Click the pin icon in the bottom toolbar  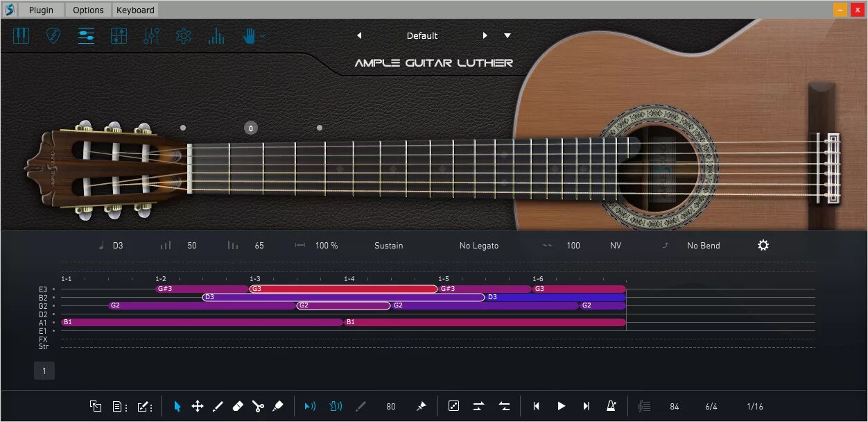(421, 407)
